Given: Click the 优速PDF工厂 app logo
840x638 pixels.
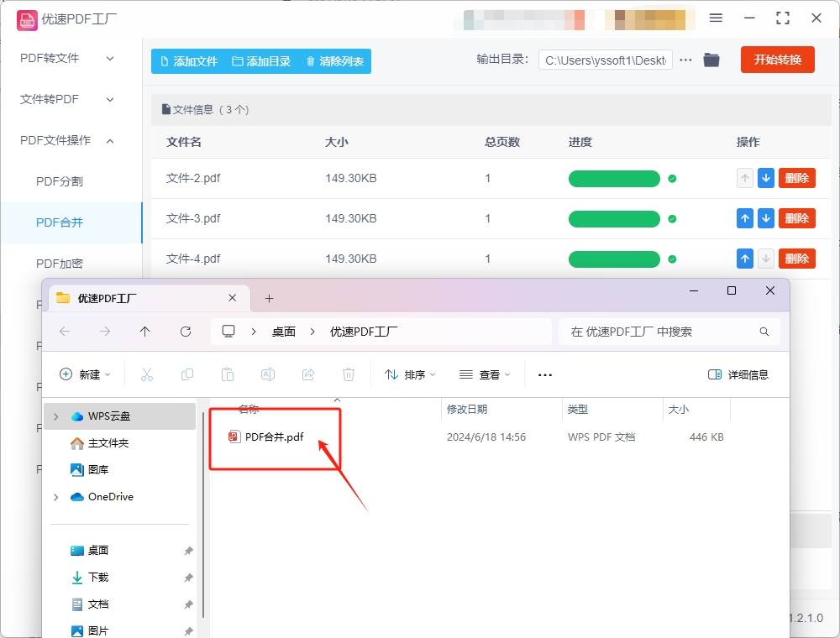Looking at the screenshot, I should 27,20.
